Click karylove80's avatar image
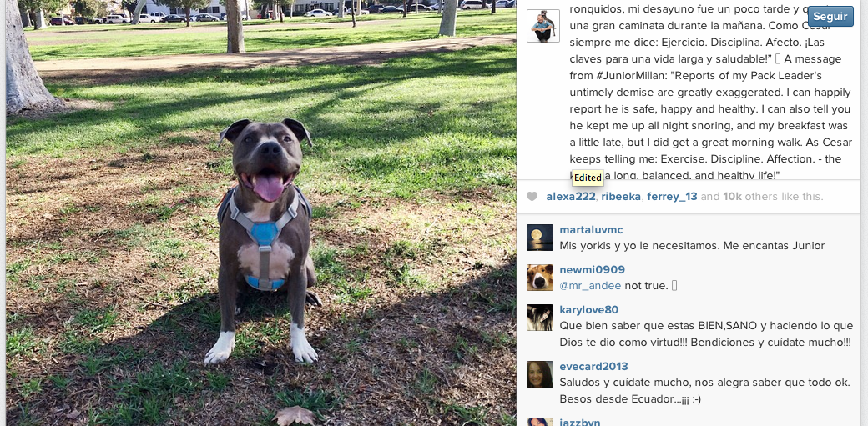868x426 pixels. click(x=540, y=318)
